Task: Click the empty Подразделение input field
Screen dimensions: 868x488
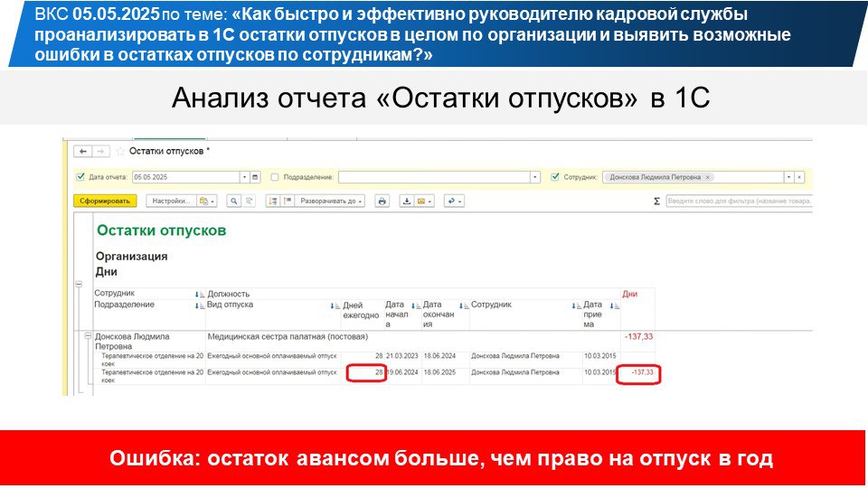Action: [435, 177]
